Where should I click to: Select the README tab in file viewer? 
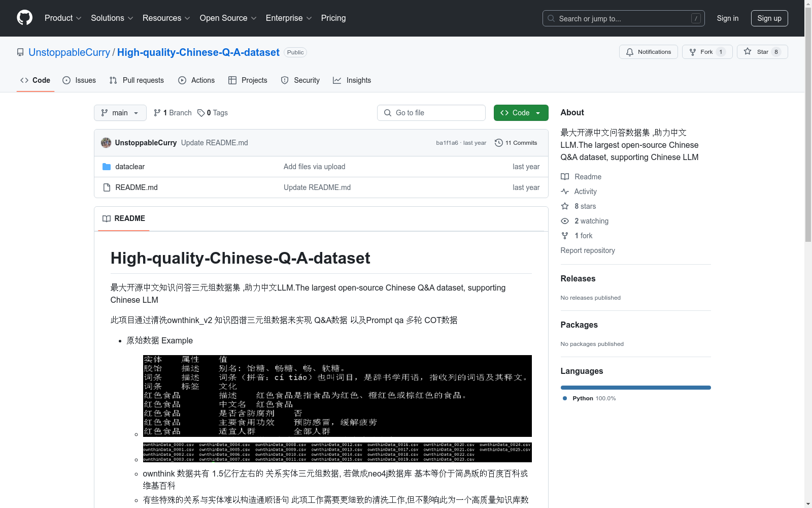124,218
